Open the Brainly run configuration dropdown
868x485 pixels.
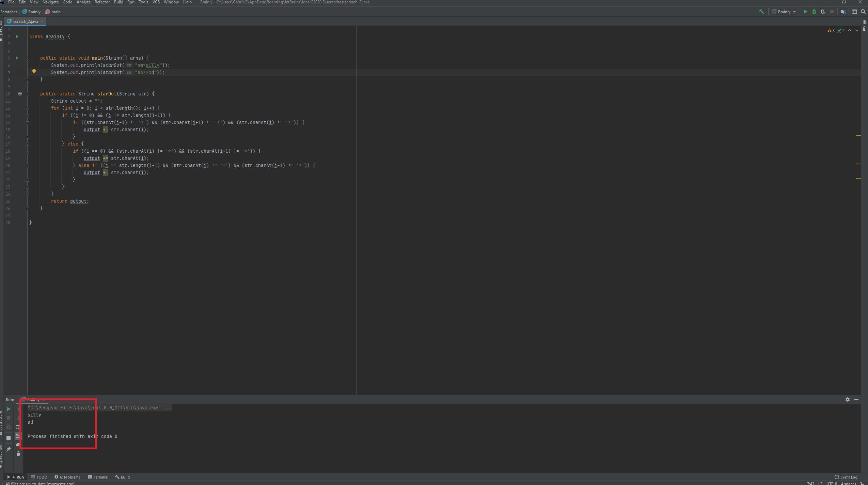(x=784, y=12)
